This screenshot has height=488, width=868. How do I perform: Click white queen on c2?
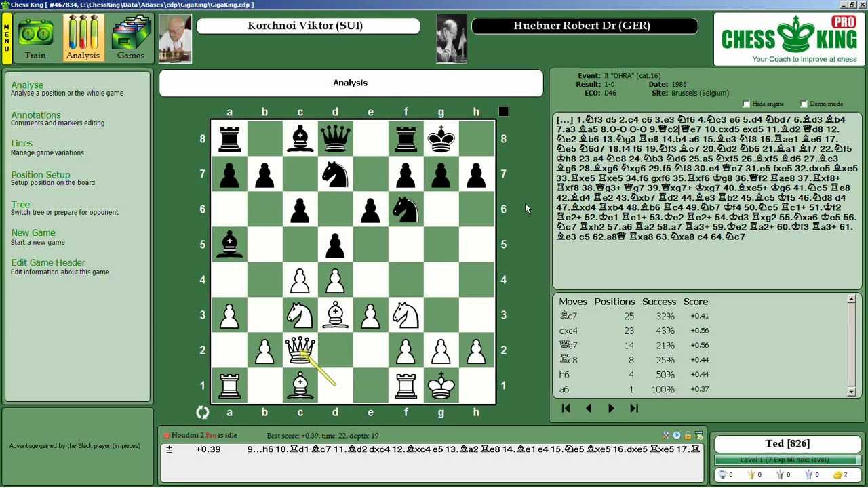click(x=300, y=350)
